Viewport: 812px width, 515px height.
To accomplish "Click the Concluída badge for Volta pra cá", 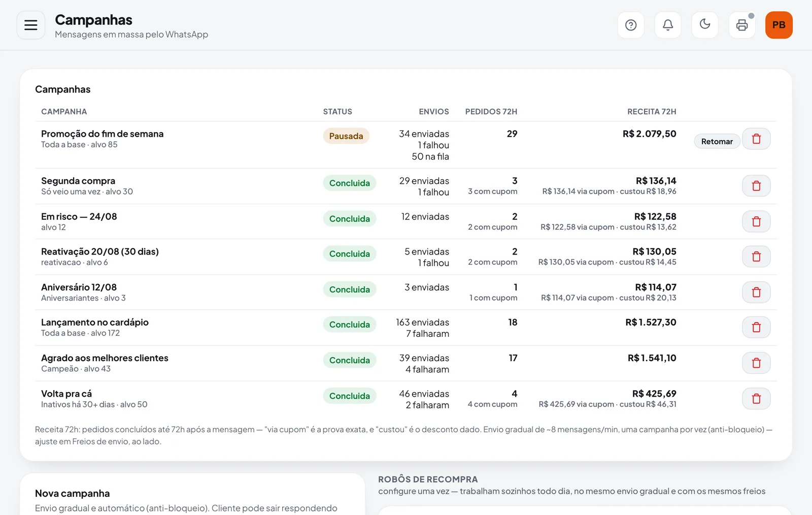I will (x=350, y=396).
